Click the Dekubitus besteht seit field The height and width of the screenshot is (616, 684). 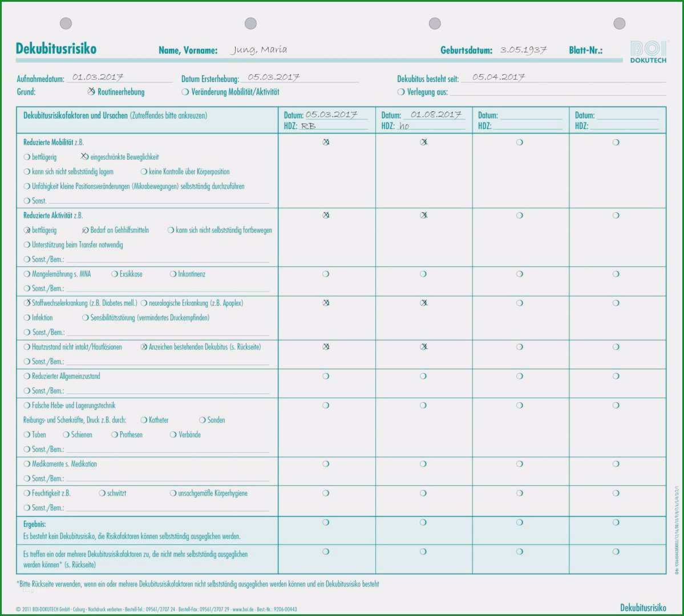pyautogui.click(x=564, y=78)
